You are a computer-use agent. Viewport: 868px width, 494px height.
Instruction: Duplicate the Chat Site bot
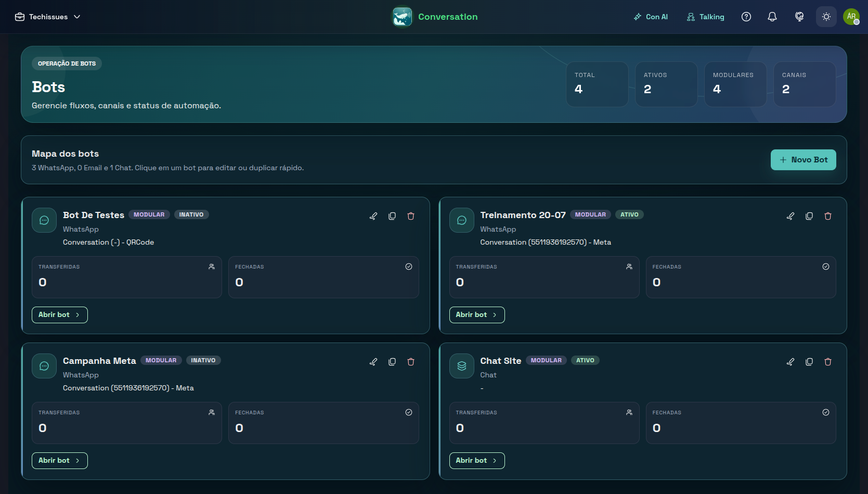coord(809,362)
